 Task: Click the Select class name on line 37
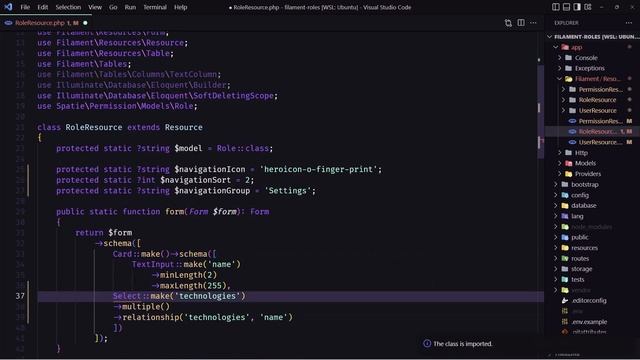pyautogui.click(x=127, y=296)
